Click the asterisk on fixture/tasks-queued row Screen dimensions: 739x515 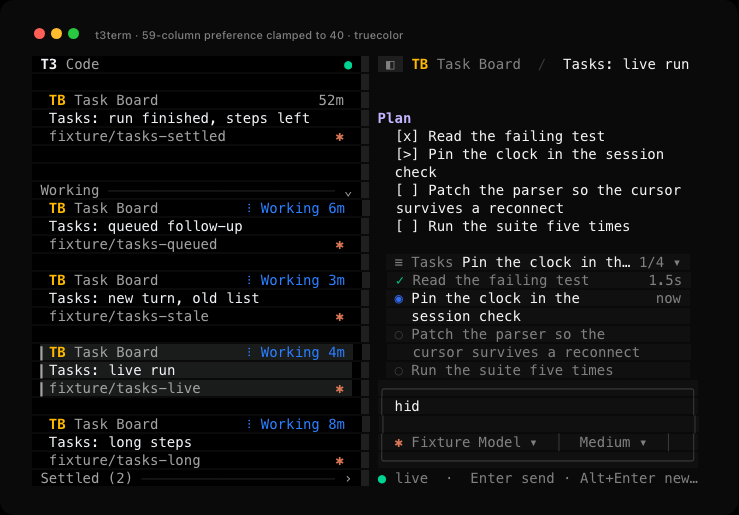[x=339, y=245]
